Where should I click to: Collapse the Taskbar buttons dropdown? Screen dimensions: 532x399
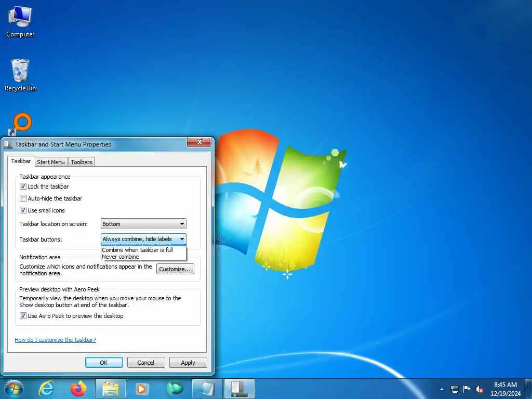point(143,239)
